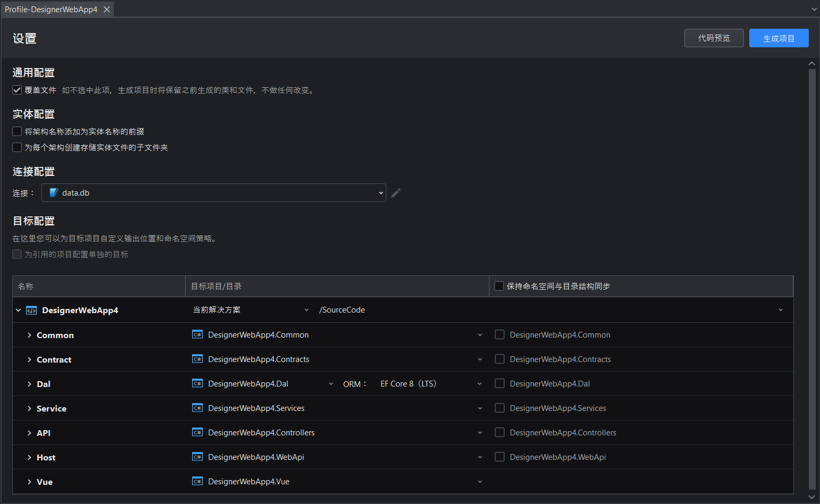This screenshot has width=820, height=504.
Task: Click C# icon beside DesignerWebApp4.Services
Action: pyautogui.click(x=197, y=408)
